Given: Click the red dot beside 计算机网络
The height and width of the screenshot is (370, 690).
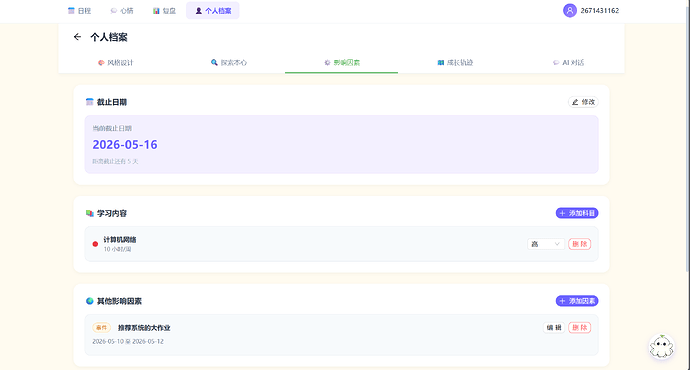Looking at the screenshot, I should point(95,244).
